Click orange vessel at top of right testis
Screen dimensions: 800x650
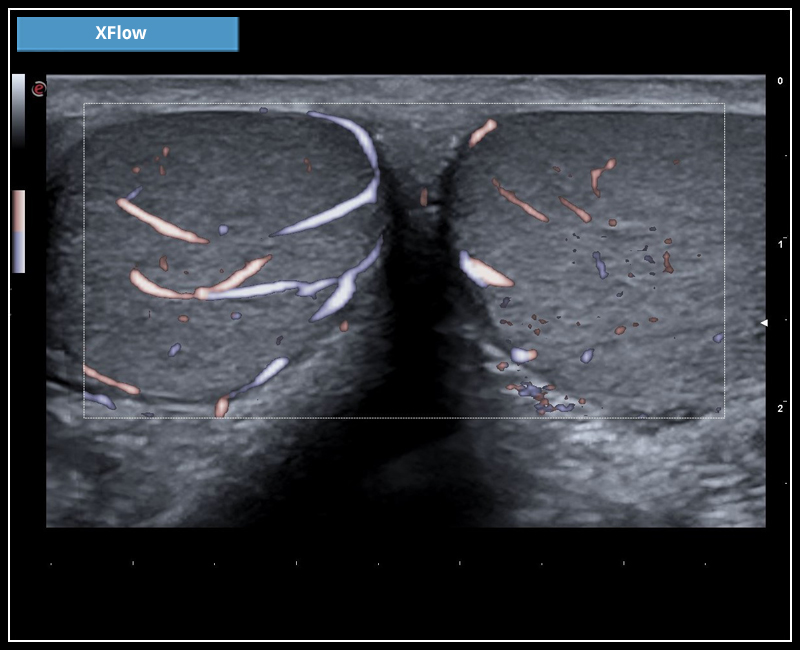[482, 131]
